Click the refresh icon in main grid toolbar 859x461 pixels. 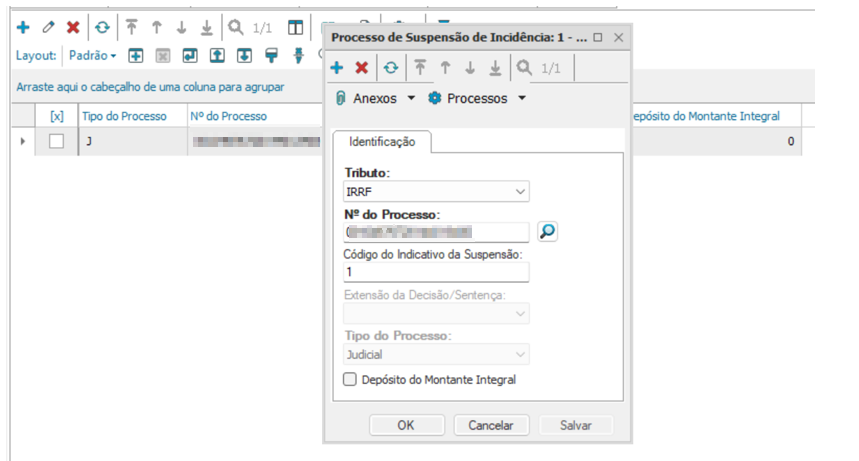[x=101, y=27]
